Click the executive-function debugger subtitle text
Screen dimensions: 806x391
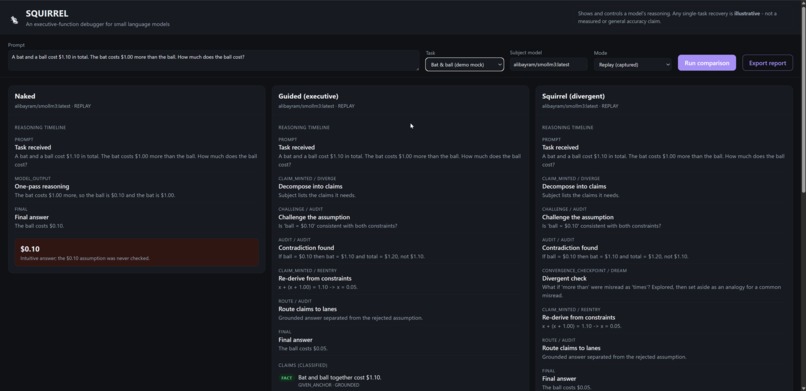point(98,24)
